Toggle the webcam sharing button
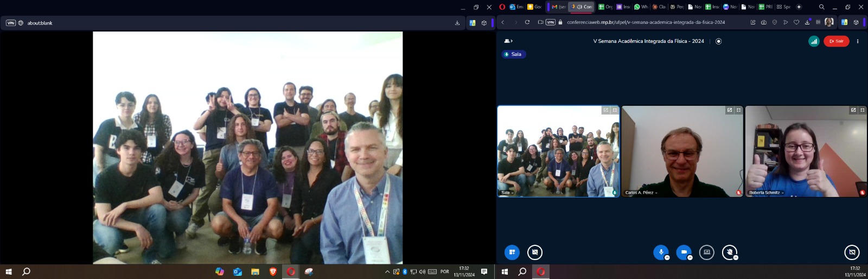This screenshot has height=279, width=868. coord(684,252)
